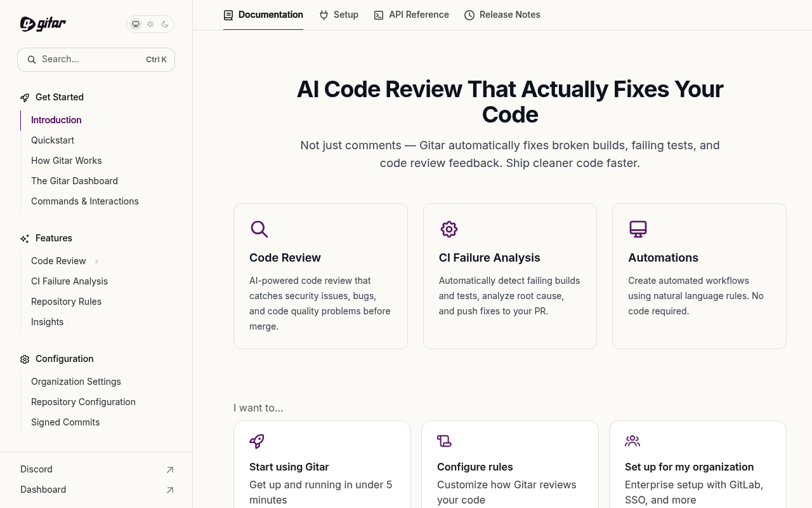Image resolution: width=812 pixels, height=508 pixels.
Task: Click the people icon on organization setup card
Action: tap(632, 441)
